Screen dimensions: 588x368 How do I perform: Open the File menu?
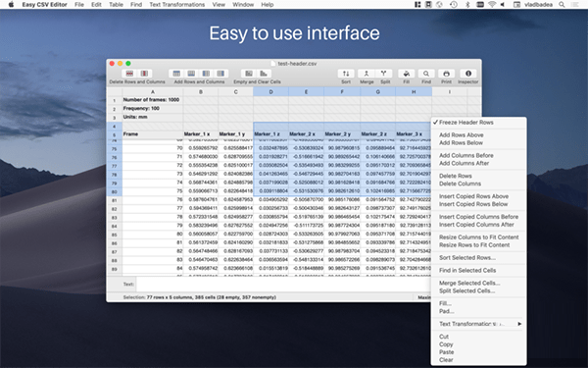coord(79,5)
